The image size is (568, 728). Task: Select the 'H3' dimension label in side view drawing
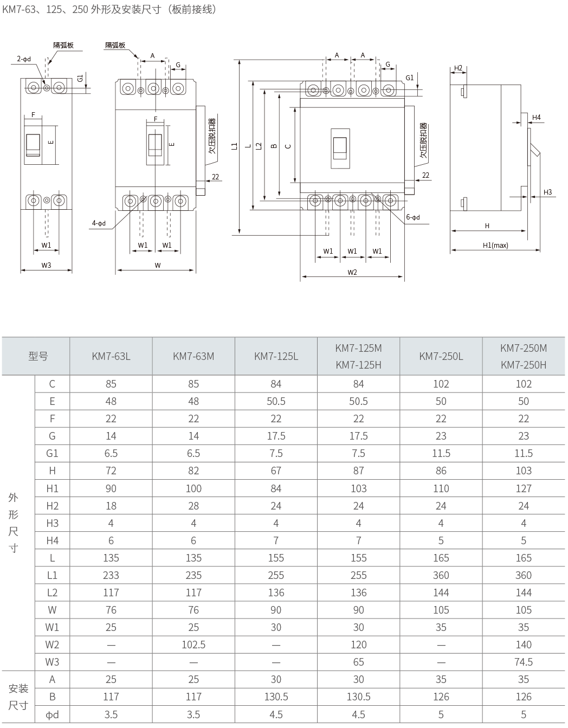(547, 192)
